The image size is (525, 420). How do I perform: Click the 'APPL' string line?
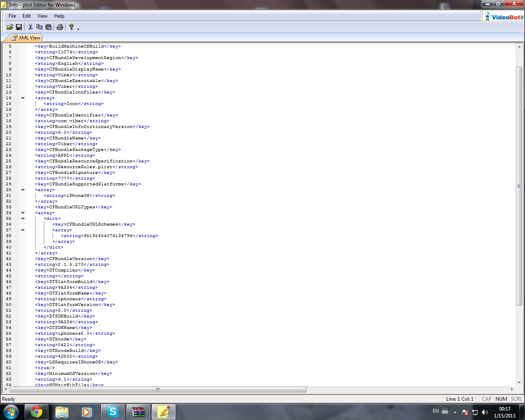pos(65,155)
